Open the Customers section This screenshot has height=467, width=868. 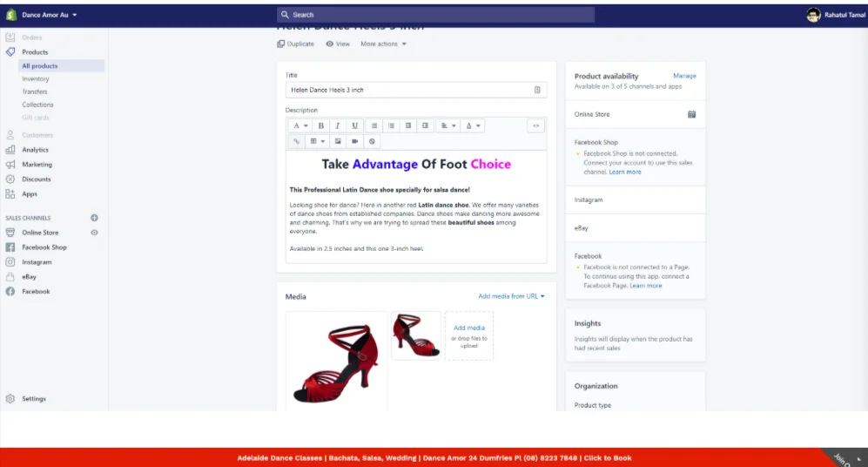click(x=37, y=135)
